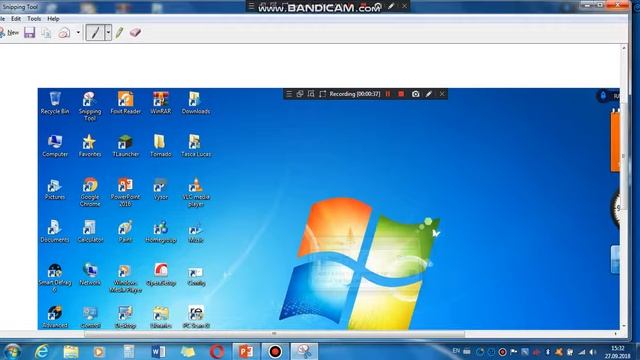This screenshot has height=360, width=640.
Task: Open Word from the taskbar
Action: coord(158,351)
